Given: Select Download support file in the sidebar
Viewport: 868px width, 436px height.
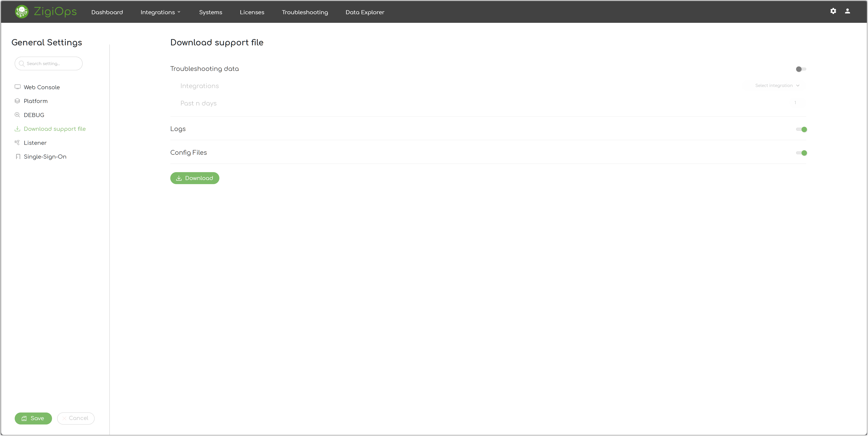Looking at the screenshot, I should click(55, 129).
